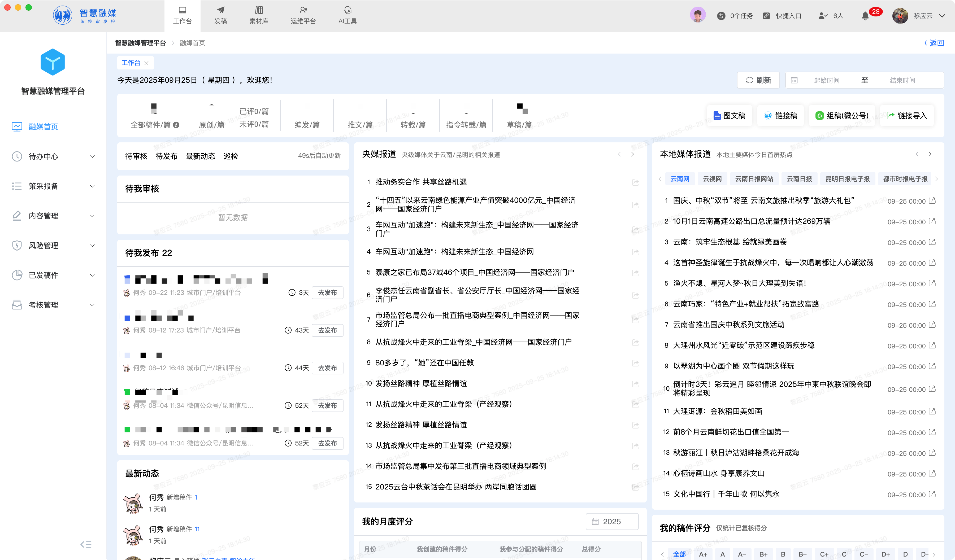Click info icon next to 全部稿件/篇
The width and height of the screenshot is (955, 560).
tap(176, 125)
